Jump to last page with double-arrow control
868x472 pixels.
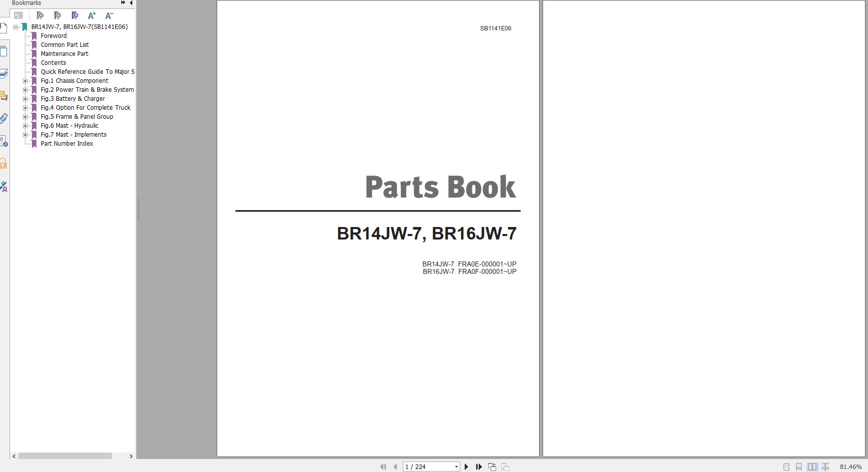click(479, 467)
